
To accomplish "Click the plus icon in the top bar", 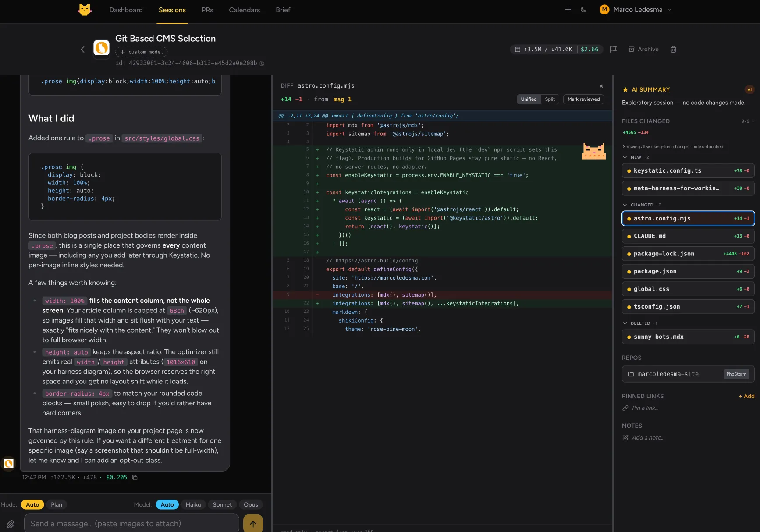I will pos(568,10).
